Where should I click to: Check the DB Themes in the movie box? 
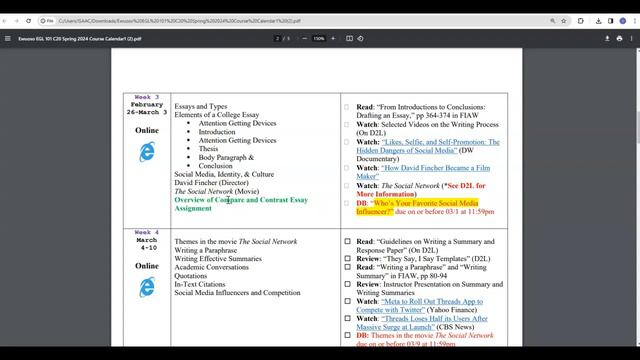(347, 335)
